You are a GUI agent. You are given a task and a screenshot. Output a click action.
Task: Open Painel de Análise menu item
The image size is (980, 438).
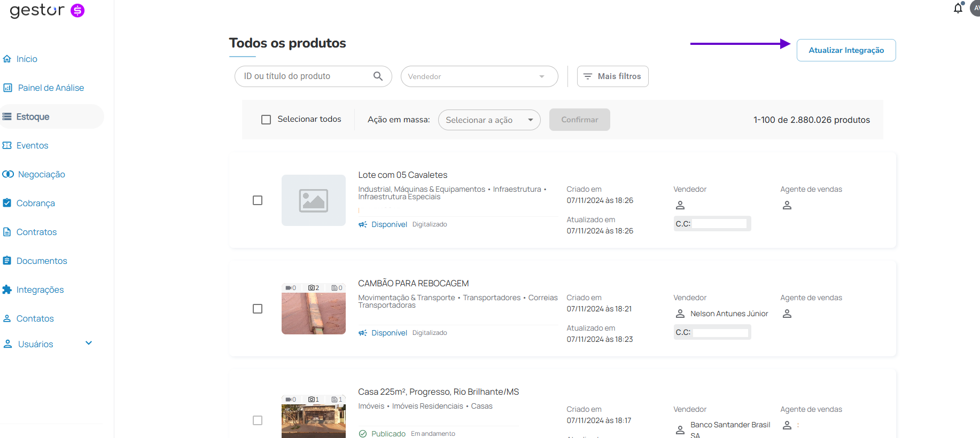coord(51,88)
